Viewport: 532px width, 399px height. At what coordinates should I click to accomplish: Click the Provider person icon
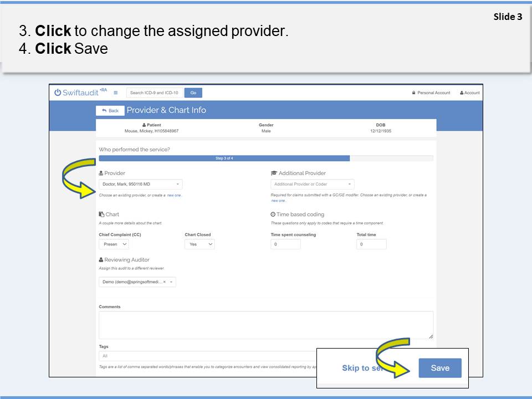pos(101,173)
